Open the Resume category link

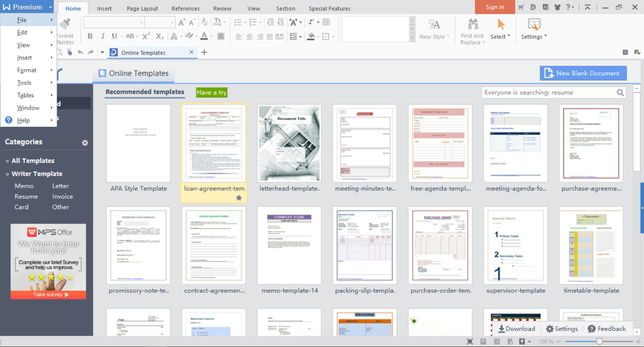(x=26, y=197)
